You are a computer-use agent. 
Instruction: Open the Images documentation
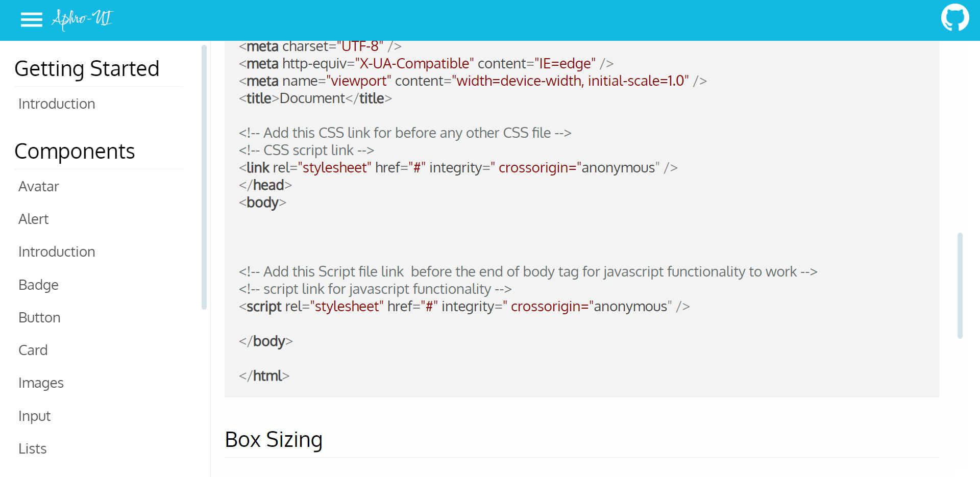click(x=41, y=382)
